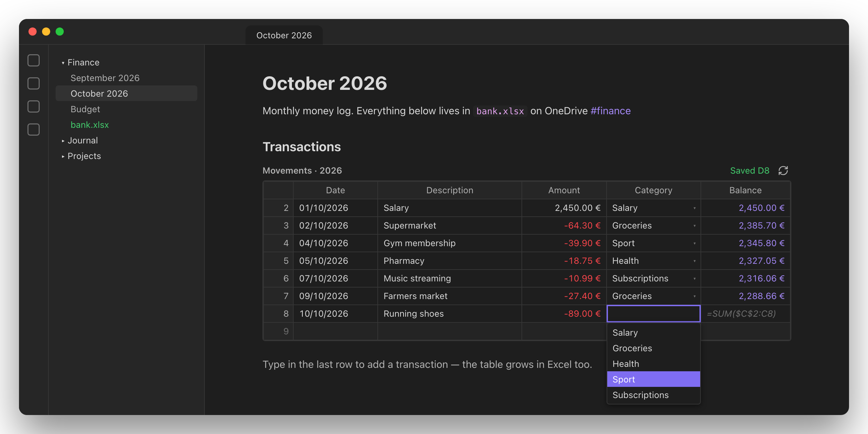The width and height of the screenshot is (868, 434).
Task: Click the bank.xlsx inline code reference
Action: point(500,111)
